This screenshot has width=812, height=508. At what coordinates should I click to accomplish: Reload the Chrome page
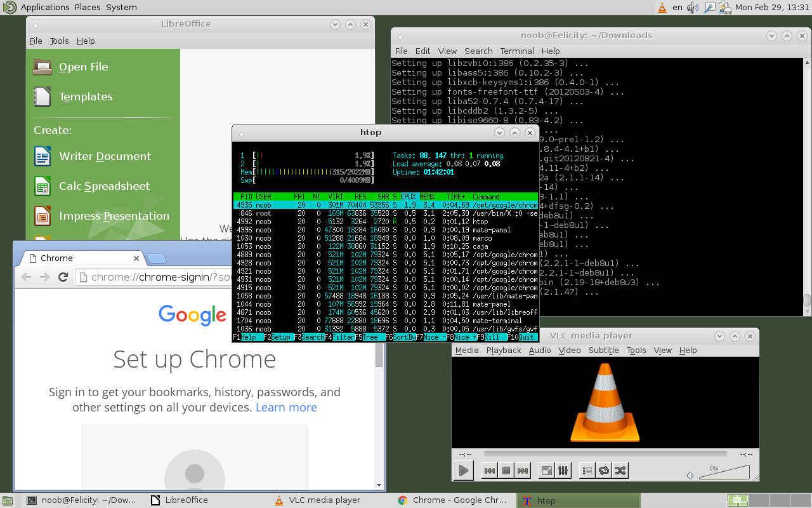coord(63,277)
